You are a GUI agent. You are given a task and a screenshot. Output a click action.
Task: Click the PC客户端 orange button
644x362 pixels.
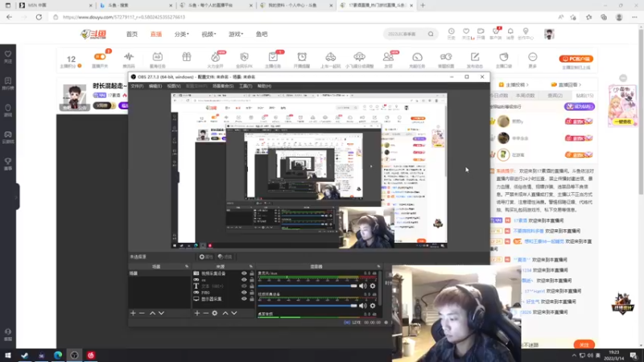tap(576, 59)
